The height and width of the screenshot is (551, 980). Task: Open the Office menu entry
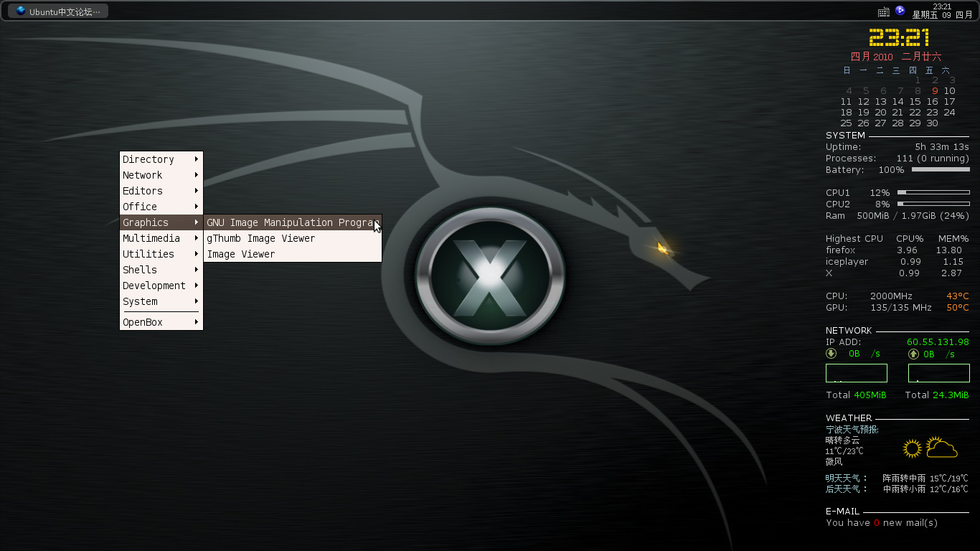point(161,207)
